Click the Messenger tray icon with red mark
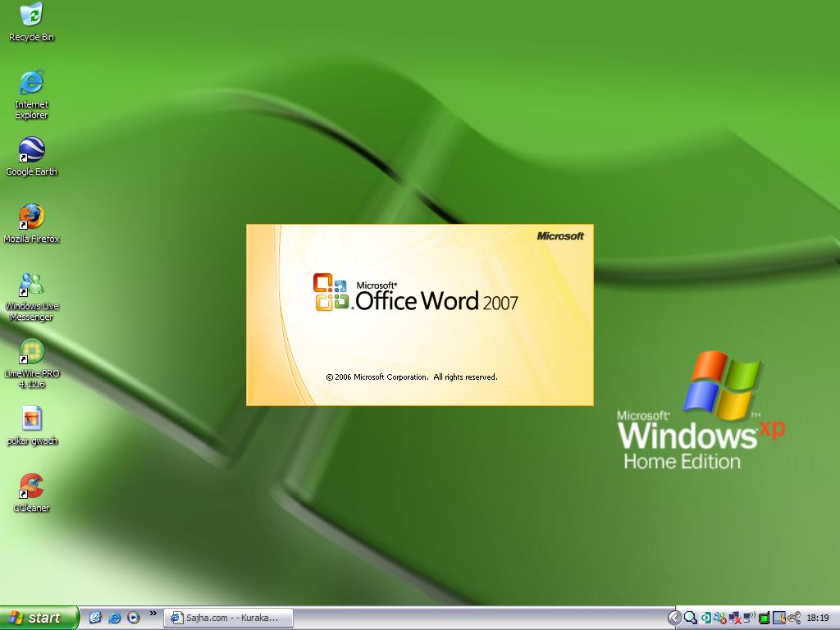This screenshot has width=840, height=630. click(720, 618)
